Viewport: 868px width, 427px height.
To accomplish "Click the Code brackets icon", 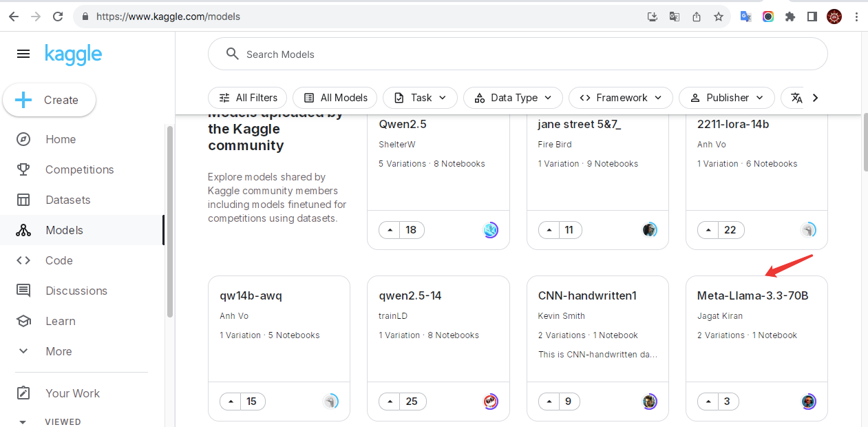I will pyautogui.click(x=23, y=260).
